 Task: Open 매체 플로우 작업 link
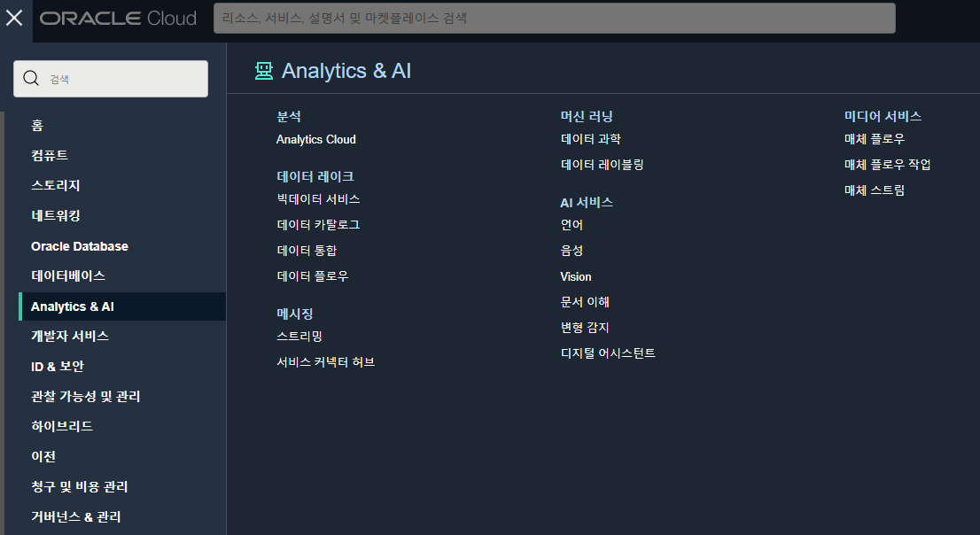tap(888, 165)
